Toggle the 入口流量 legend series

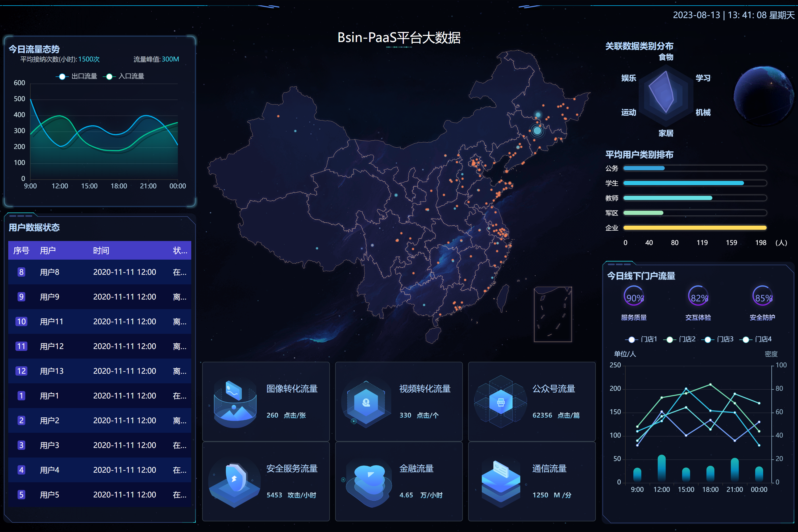point(123,76)
